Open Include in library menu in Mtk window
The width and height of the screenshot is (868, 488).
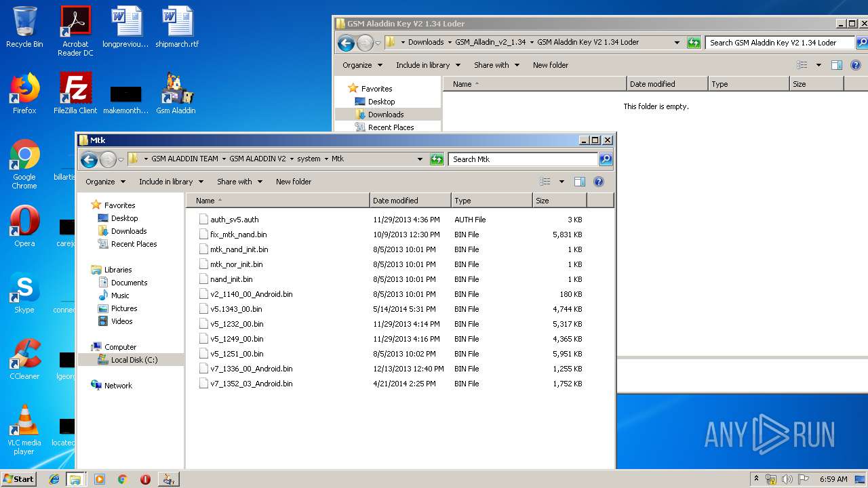(x=171, y=182)
